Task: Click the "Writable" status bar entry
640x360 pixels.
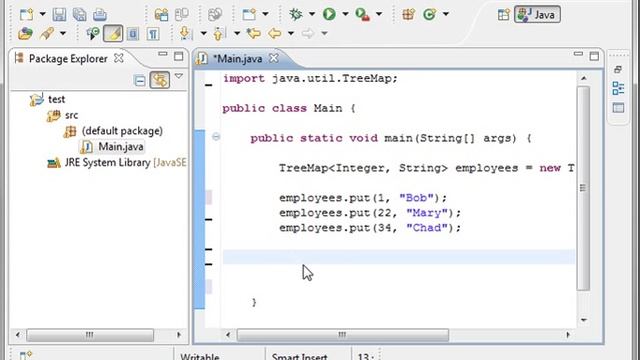Action: click(200, 357)
